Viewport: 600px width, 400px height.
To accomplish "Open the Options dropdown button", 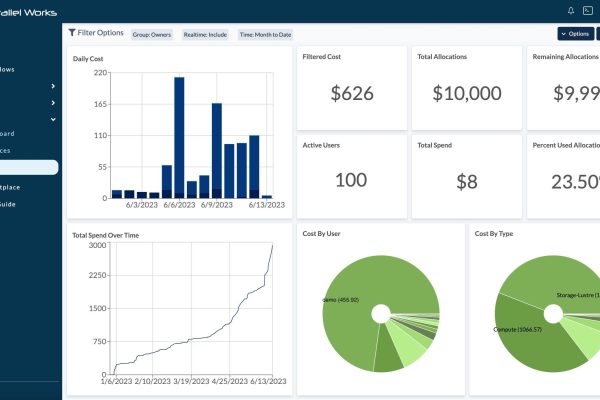I will click(576, 34).
